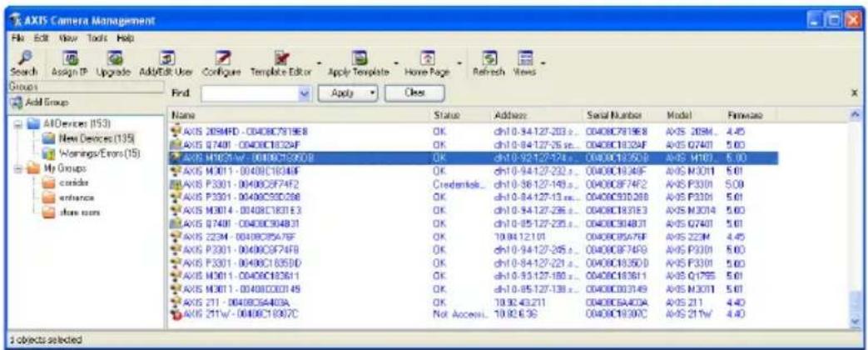
Task: Click the AXIS Q7401 - 00408C904B31 device icon
Action: (x=176, y=223)
